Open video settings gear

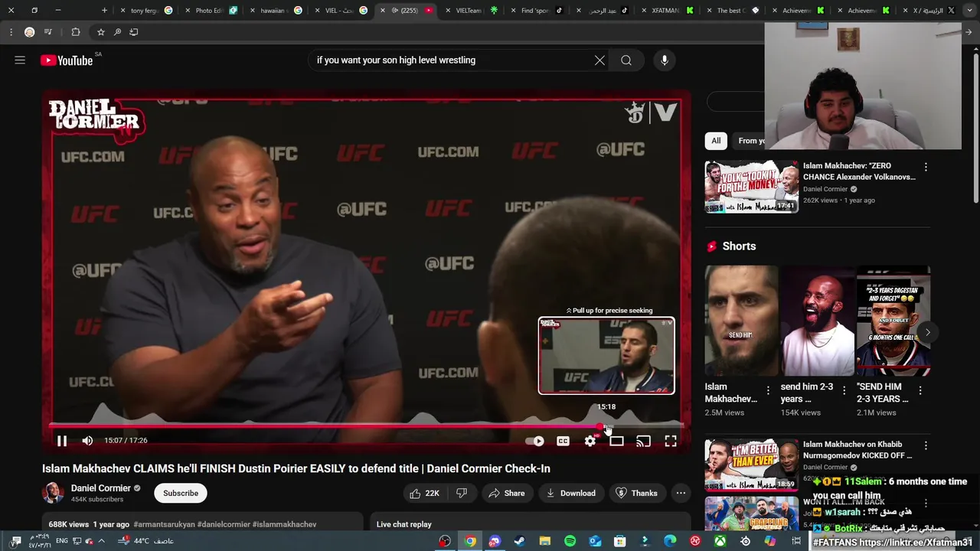(590, 441)
